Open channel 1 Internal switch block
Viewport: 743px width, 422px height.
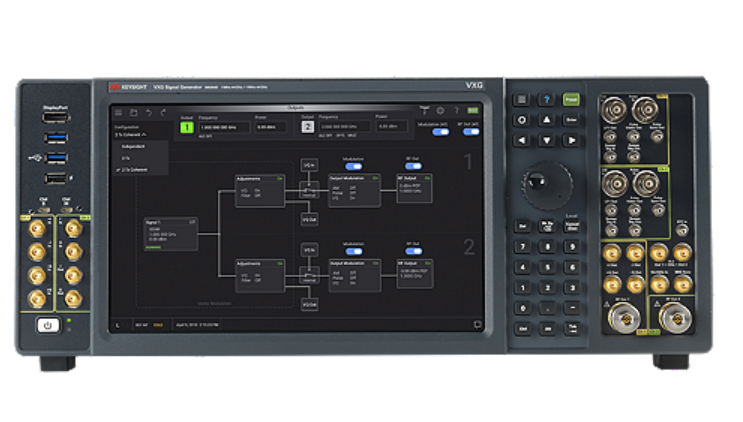click(x=309, y=190)
